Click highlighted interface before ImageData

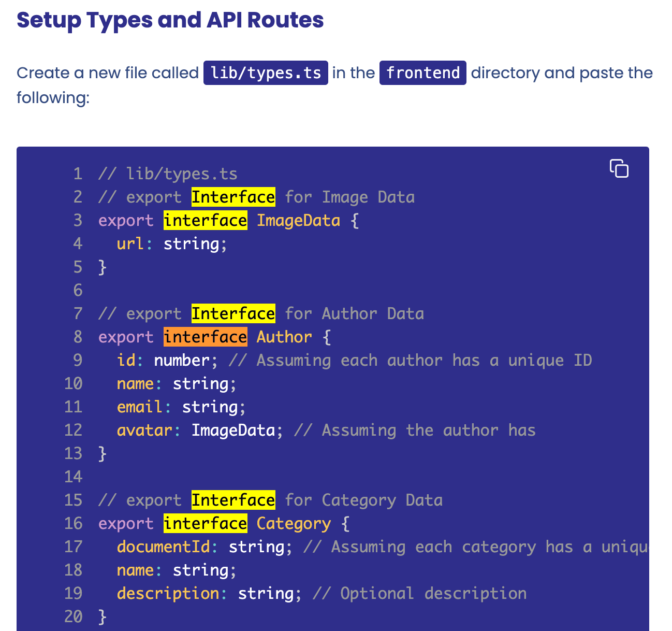coord(206,220)
